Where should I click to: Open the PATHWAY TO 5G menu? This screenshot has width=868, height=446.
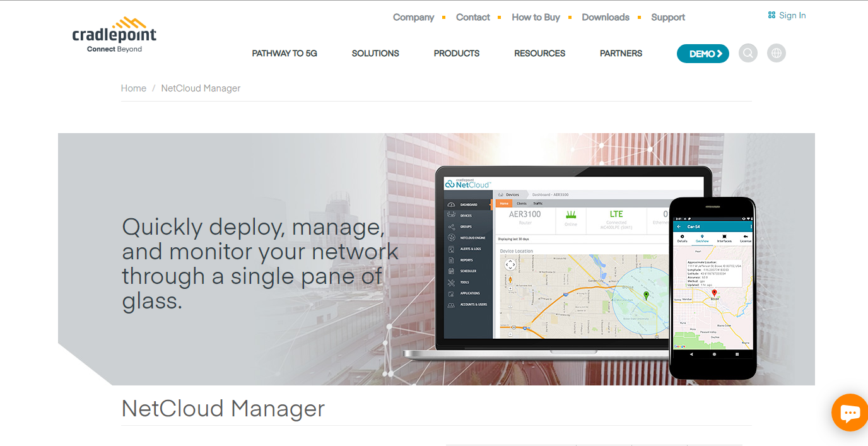[x=284, y=54]
